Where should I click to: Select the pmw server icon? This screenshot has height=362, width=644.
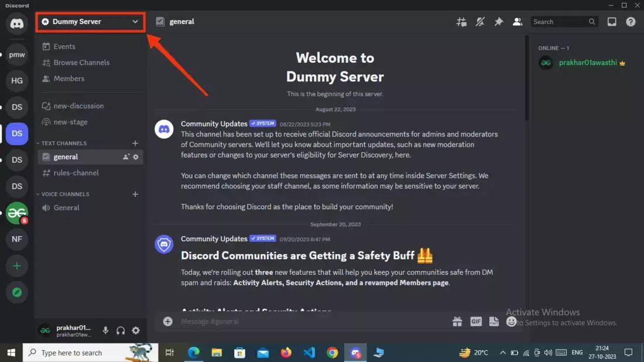[17, 54]
